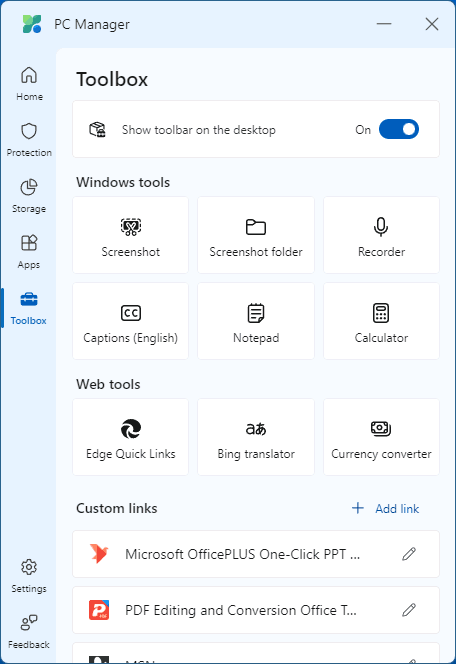Click the Web tools heading
Image resolution: width=456 pixels, height=664 pixels.
108,385
